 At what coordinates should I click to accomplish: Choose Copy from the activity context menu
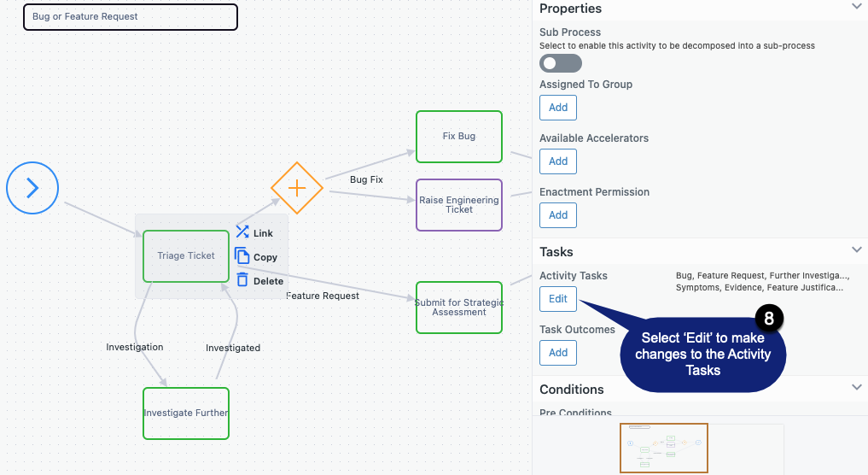(x=265, y=257)
